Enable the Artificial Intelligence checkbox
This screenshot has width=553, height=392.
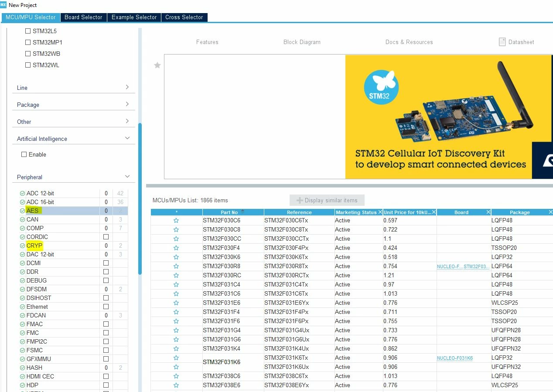click(24, 154)
